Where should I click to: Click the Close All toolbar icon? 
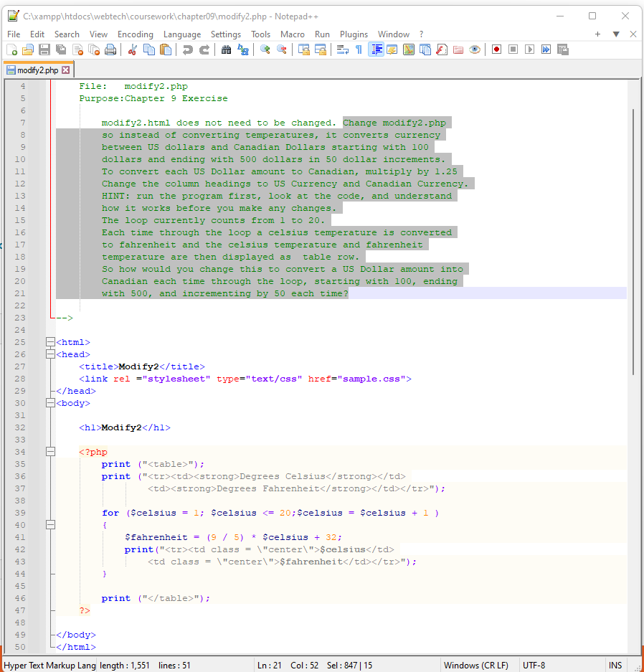94,49
